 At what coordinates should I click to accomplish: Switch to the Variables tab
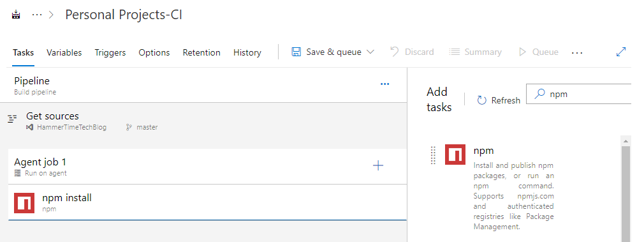(x=64, y=53)
